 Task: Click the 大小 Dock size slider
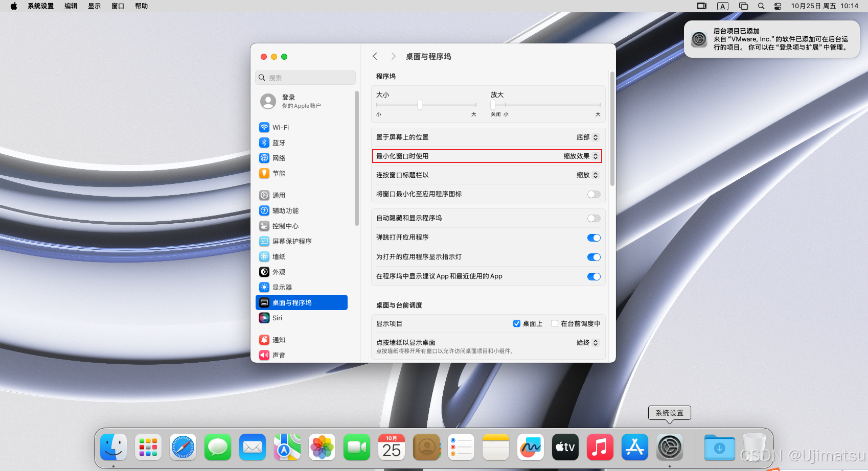pos(426,105)
